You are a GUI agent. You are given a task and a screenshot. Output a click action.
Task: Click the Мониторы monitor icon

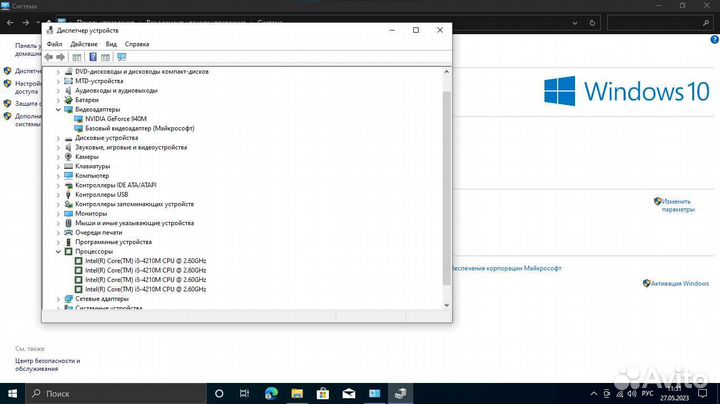coord(68,213)
